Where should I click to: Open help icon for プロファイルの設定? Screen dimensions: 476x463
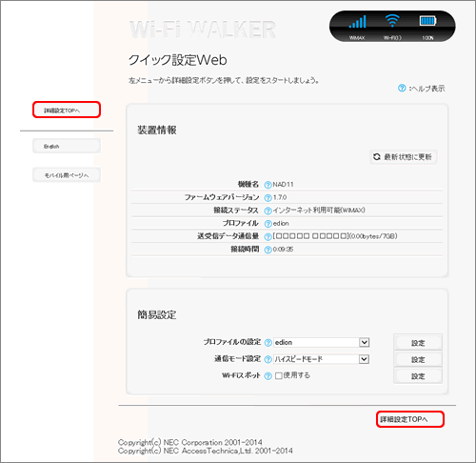(268, 342)
